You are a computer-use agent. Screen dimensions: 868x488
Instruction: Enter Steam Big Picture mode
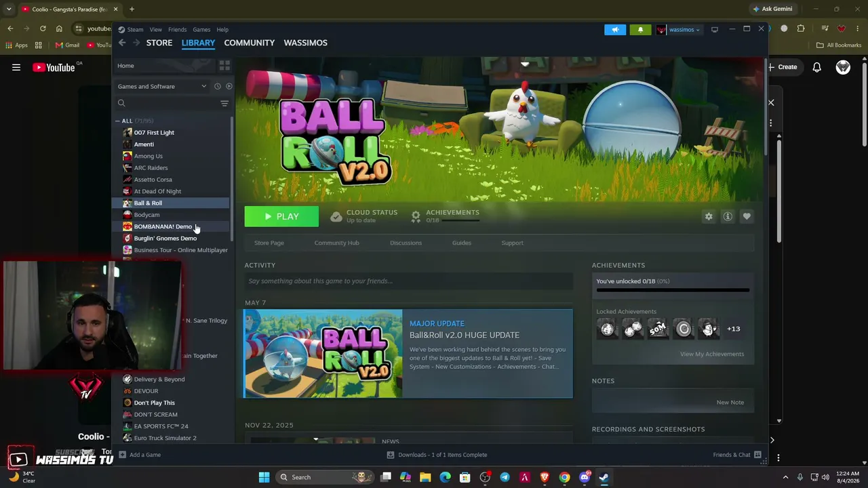click(x=714, y=30)
